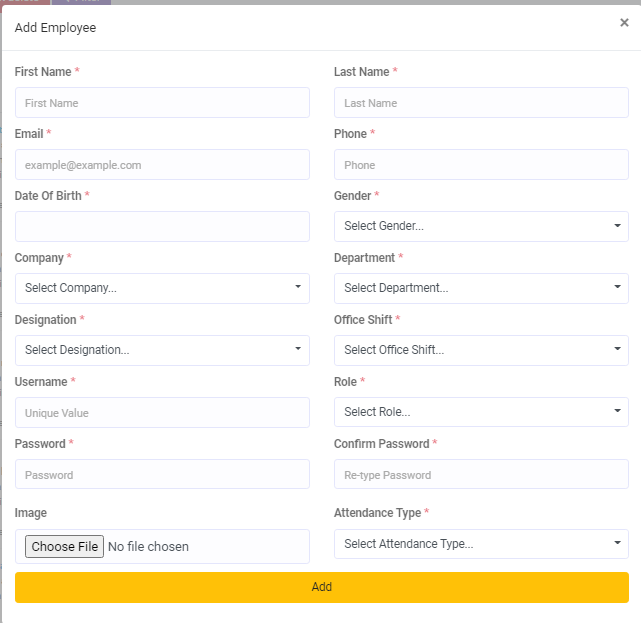
Task: Open the Date Of Birth field
Action: click(x=162, y=227)
